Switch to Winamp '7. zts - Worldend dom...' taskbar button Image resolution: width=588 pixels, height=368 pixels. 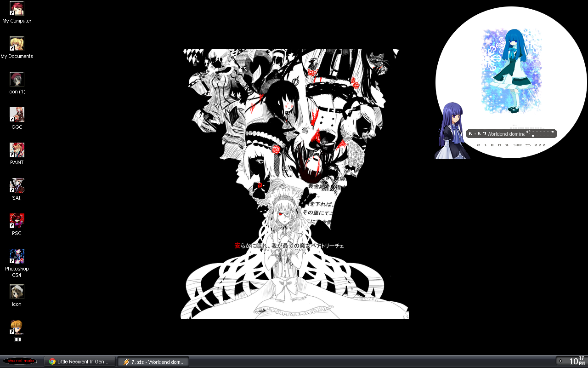point(153,362)
